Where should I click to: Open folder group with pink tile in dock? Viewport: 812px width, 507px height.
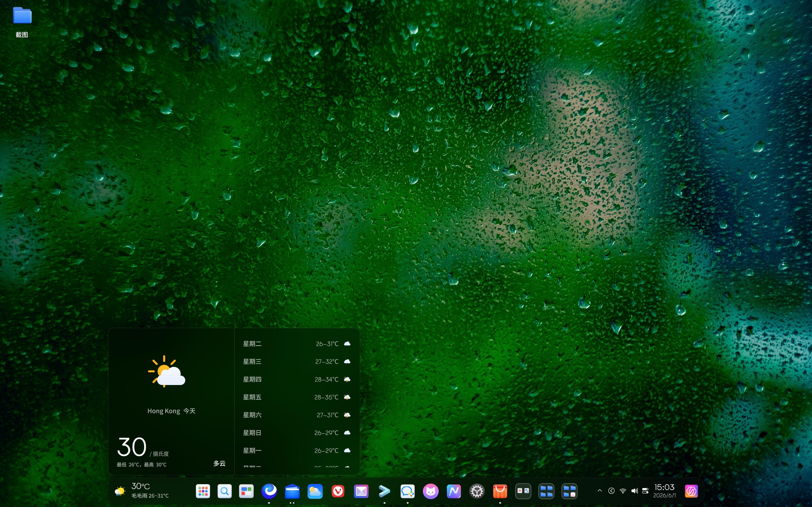[569, 491]
